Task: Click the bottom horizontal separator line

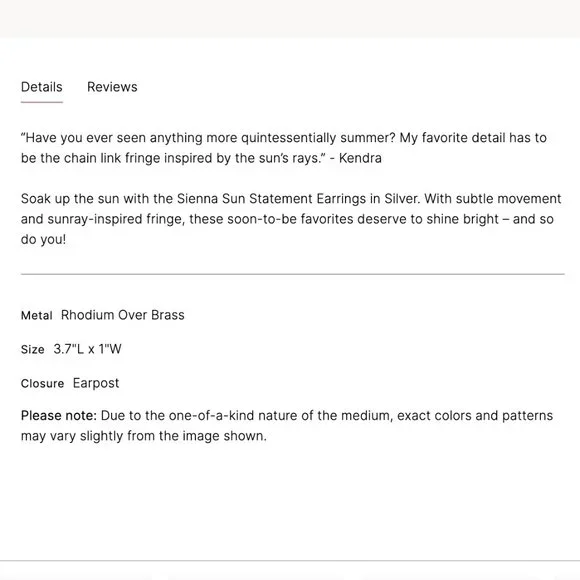Action: tap(290, 561)
